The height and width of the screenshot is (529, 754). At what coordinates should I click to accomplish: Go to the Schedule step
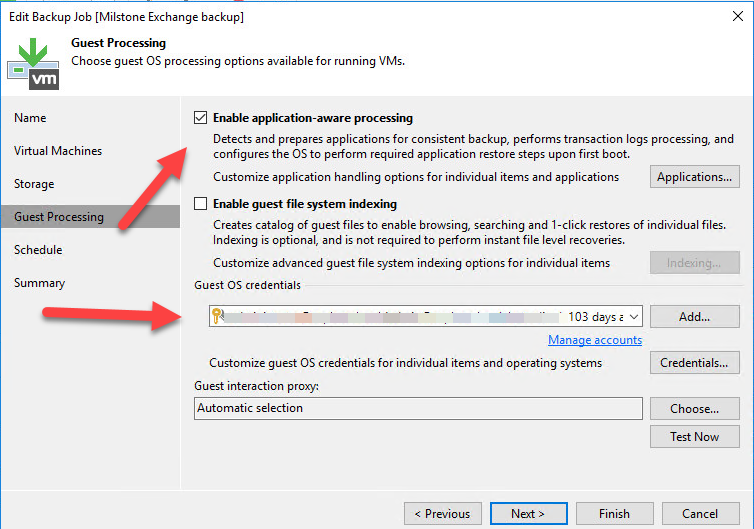38,250
